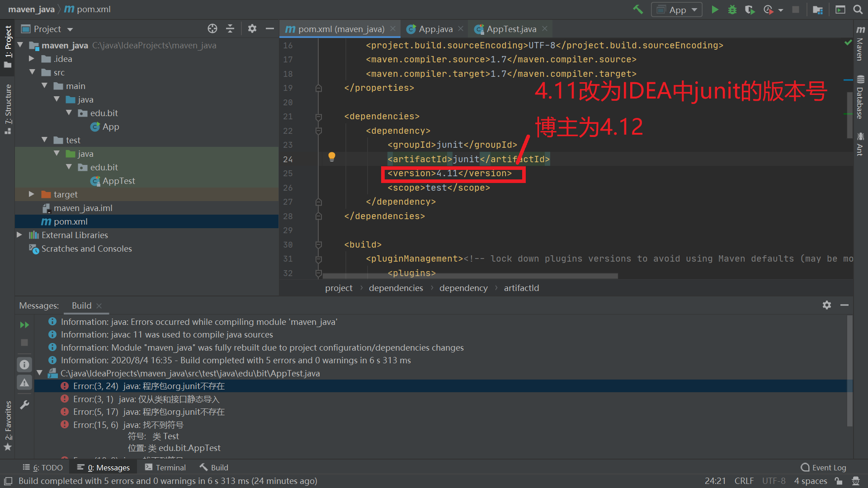The height and width of the screenshot is (488, 868).
Task: Select Scroll from Source crosshair icon
Action: pyautogui.click(x=212, y=28)
